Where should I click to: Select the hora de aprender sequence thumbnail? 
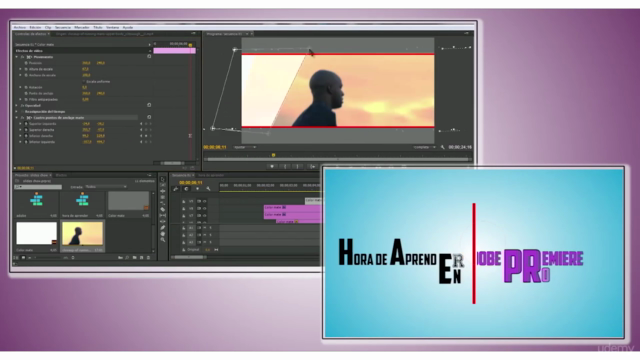coord(82,200)
